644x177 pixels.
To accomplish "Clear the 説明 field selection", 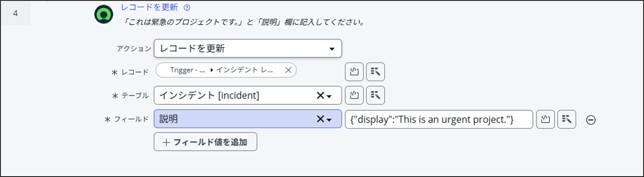I will tap(320, 119).
